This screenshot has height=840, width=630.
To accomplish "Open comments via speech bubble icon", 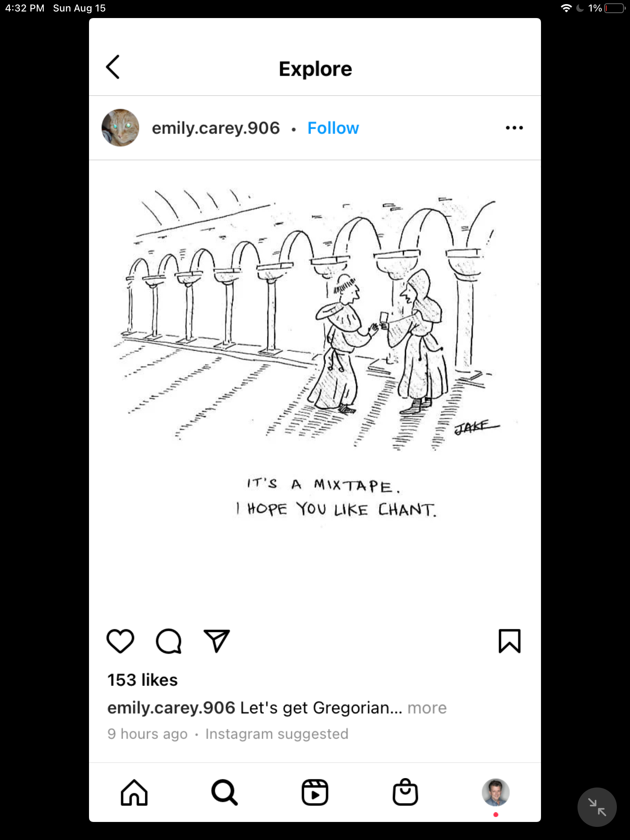I will point(169,641).
